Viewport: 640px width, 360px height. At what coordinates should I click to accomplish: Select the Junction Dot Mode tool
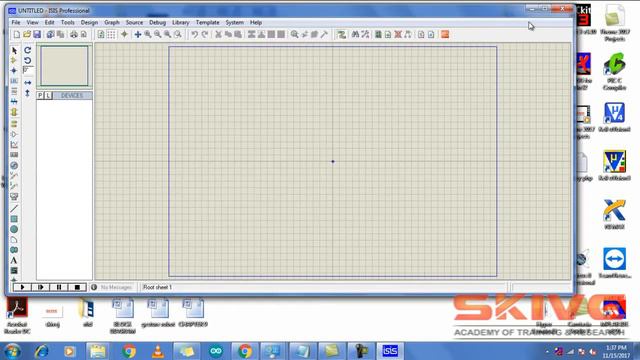(x=14, y=71)
